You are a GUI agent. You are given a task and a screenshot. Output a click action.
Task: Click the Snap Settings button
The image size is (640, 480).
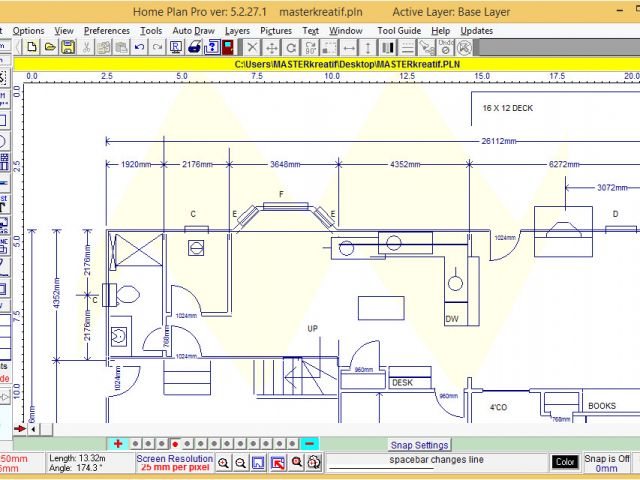pos(419,445)
